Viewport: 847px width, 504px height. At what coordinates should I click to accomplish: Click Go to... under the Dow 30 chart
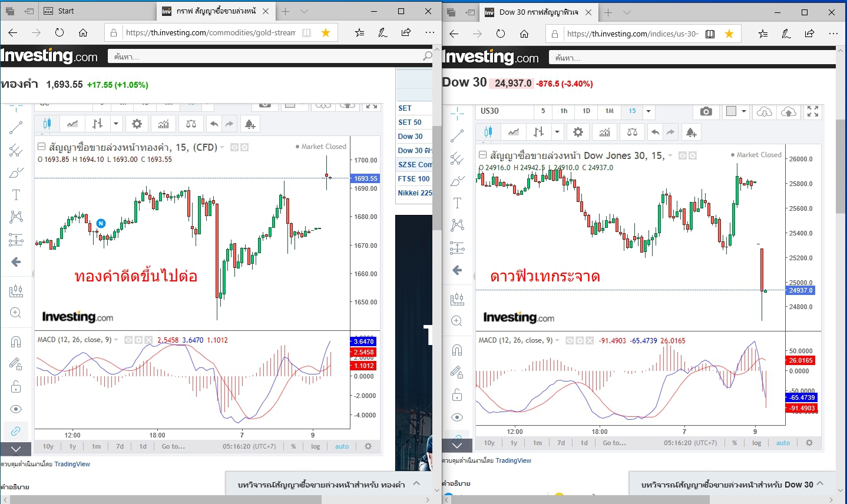click(x=614, y=443)
